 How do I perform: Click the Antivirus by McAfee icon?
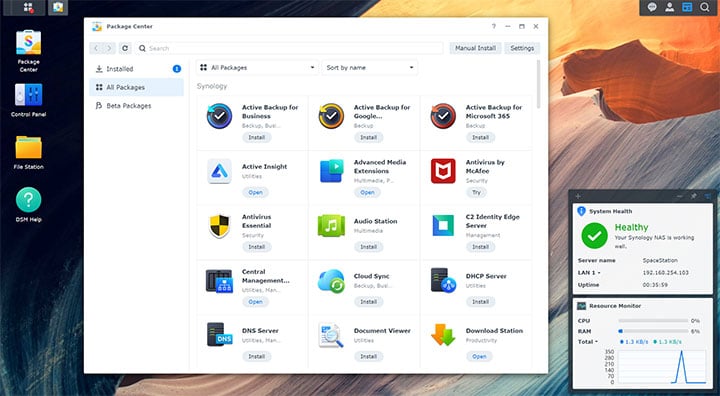443,171
